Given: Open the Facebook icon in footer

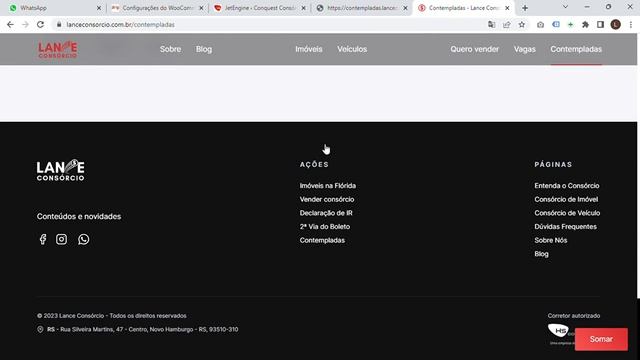Looking at the screenshot, I should [x=43, y=239].
